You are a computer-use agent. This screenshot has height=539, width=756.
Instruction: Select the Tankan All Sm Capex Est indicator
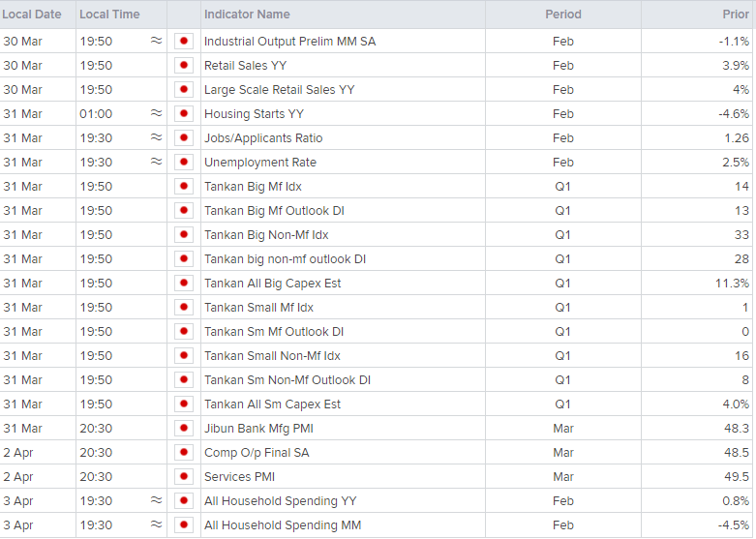coord(272,404)
